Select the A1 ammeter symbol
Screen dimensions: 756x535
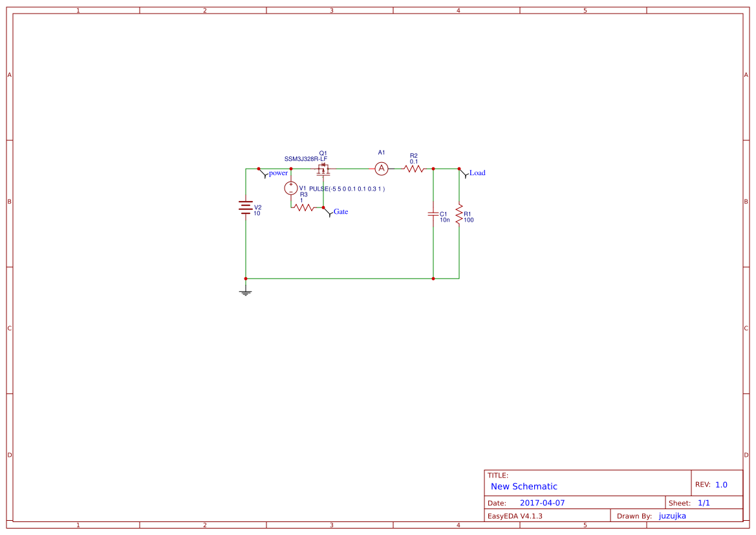(x=382, y=169)
